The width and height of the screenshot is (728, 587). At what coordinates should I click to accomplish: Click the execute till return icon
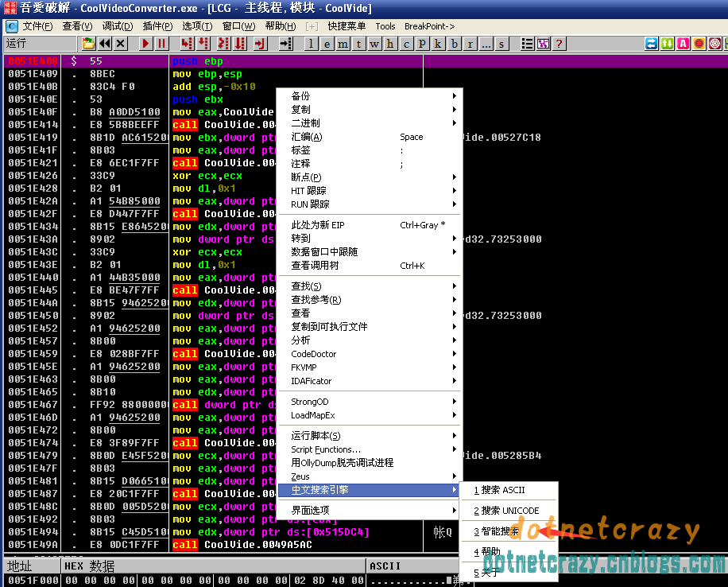(260, 44)
